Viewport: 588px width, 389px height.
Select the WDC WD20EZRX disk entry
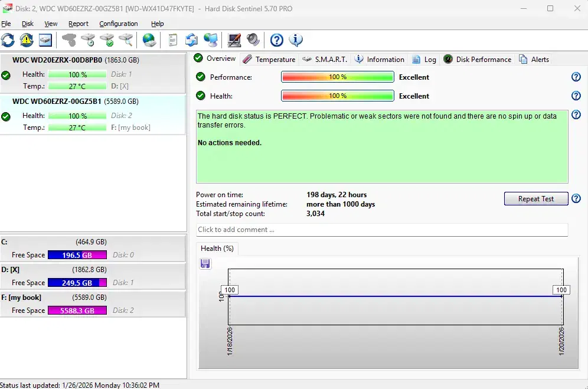tap(57, 60)
